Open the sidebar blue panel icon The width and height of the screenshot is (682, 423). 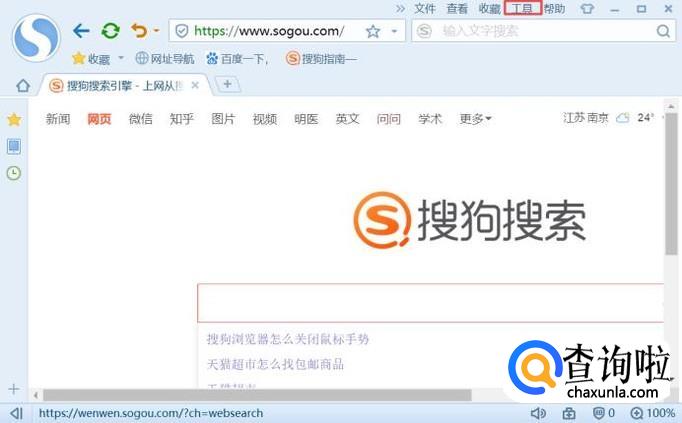coord(14,147)
